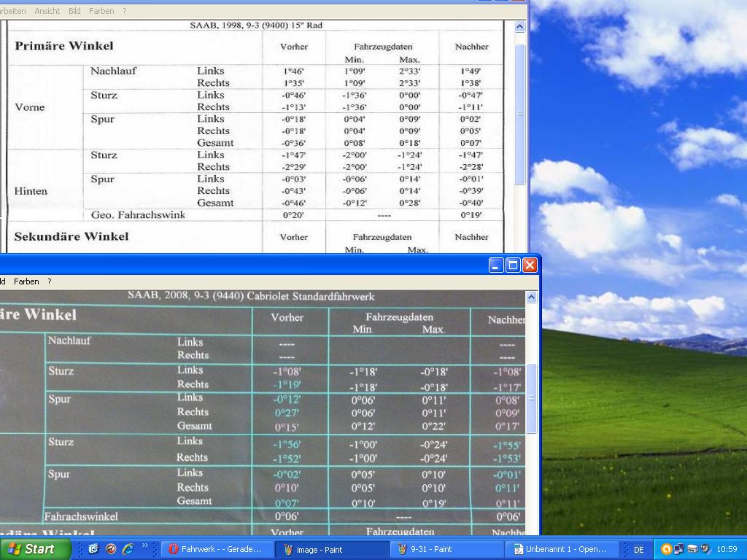Switch to 9-31 - Paint taskbar button
The height and width of the screenshot is (560, 747).
[x=446, y=549]
